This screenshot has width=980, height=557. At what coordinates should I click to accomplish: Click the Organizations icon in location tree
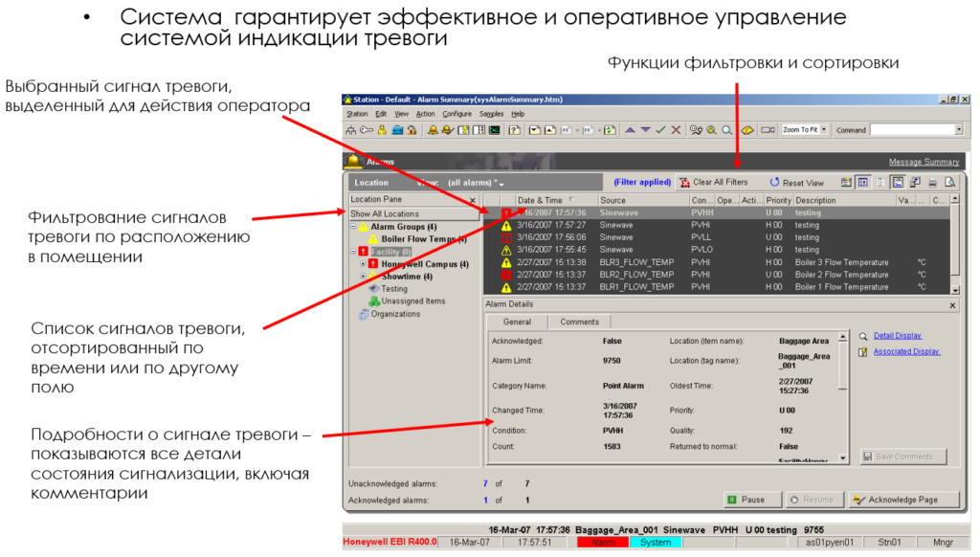click(364, 314)
